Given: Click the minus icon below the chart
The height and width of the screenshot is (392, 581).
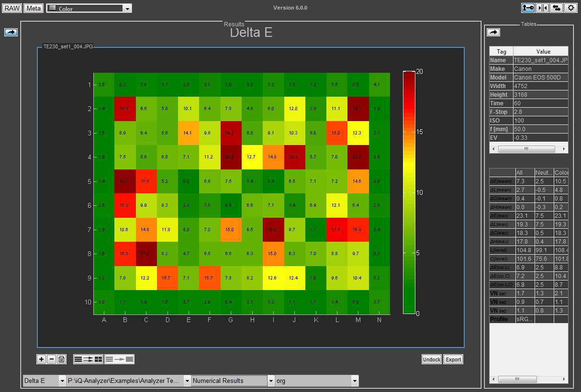Looking at the screenshot, I should pyautogui.click(x=51, y=359).
